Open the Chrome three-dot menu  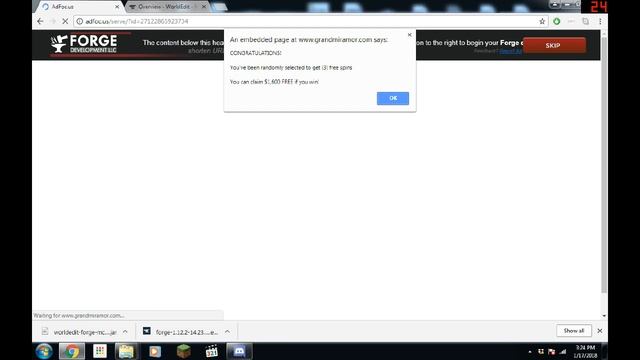(600, 21)
